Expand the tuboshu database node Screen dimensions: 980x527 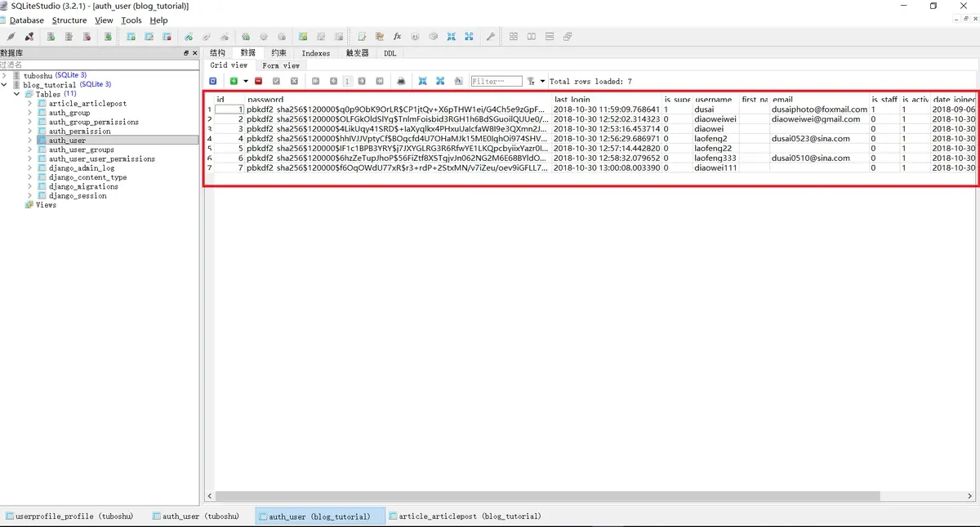click(x=6, y=75)
